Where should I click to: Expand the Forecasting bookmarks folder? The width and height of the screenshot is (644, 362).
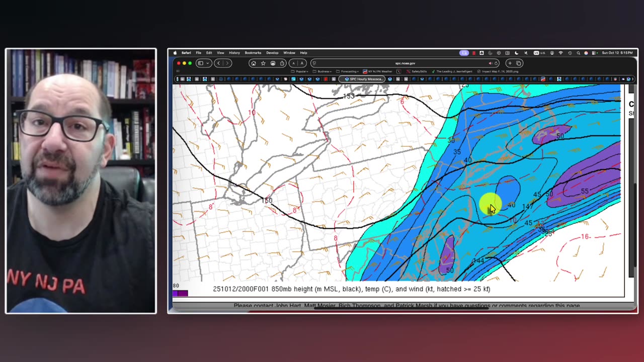tap(347, 71)
